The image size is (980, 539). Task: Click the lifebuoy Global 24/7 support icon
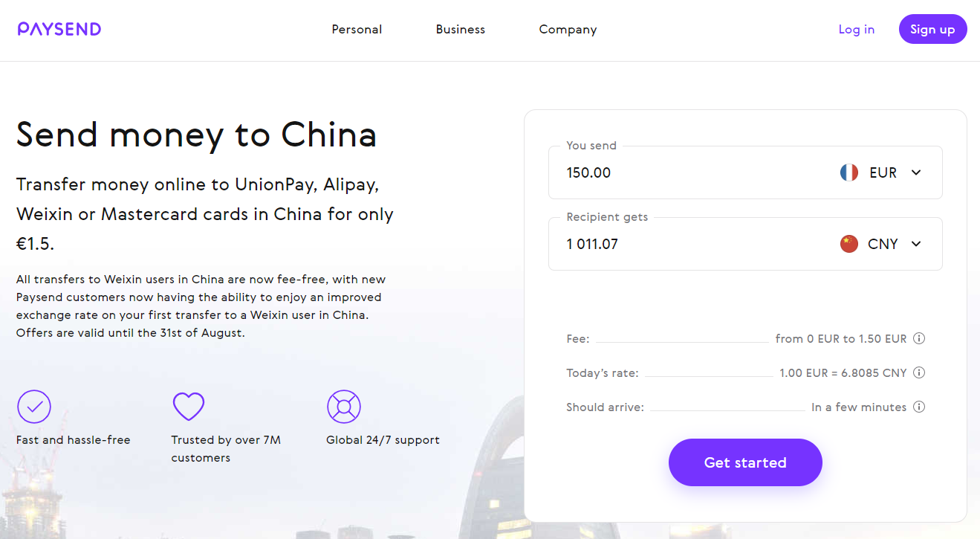click(344, 407)
